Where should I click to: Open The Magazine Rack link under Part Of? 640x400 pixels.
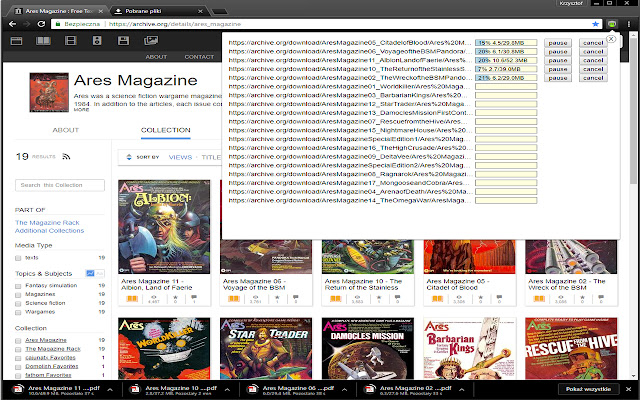pos(47,223)
